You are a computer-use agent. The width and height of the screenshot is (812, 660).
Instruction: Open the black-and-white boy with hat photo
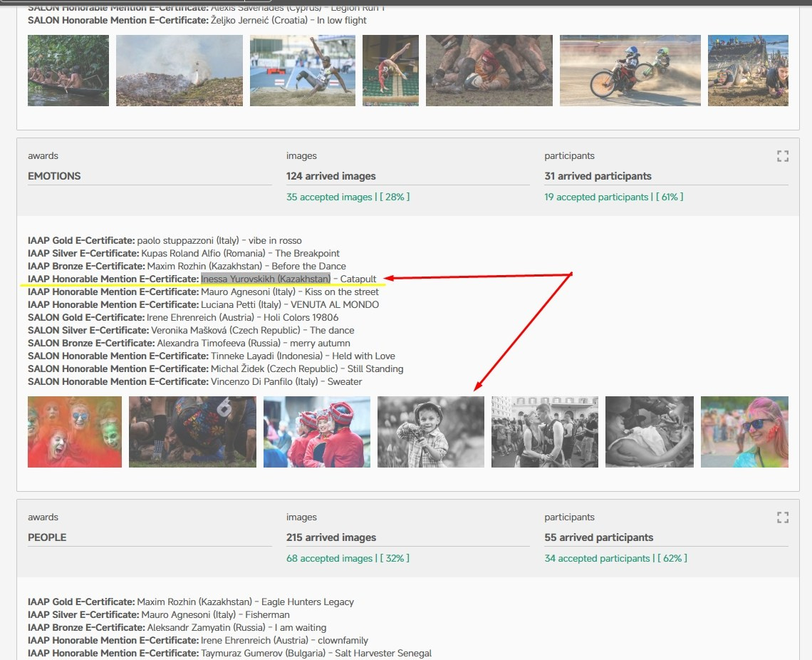pos(430,432)
